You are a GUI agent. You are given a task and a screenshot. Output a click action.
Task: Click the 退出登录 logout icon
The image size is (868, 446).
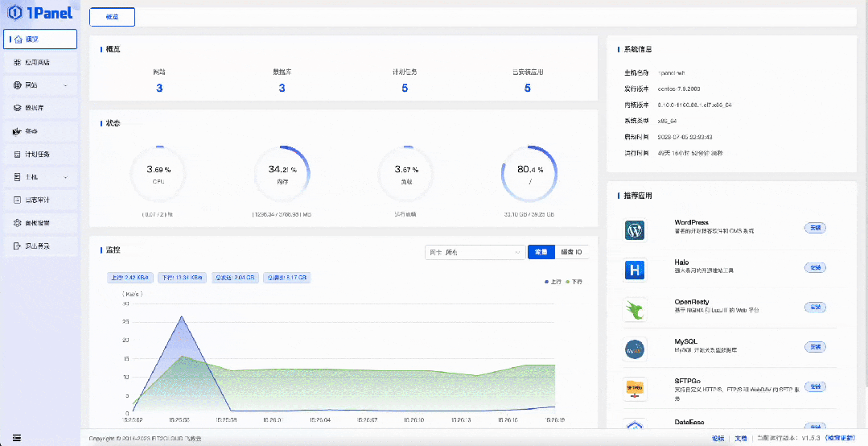tap(17, 246)
